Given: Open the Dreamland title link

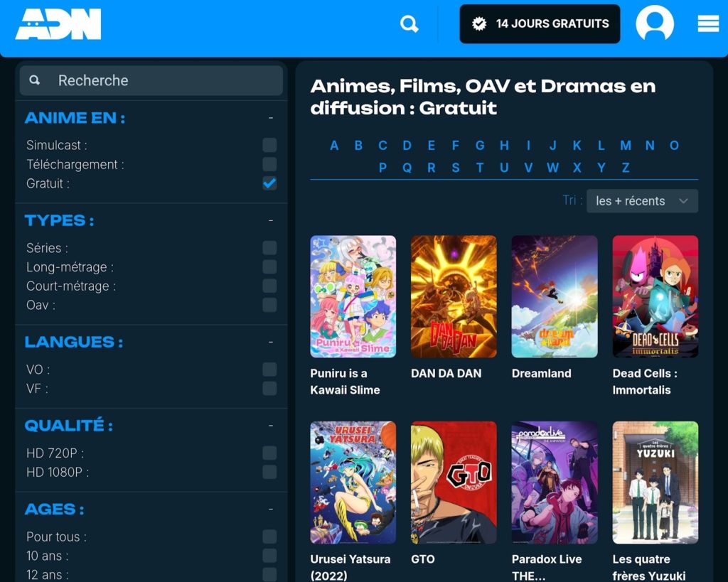Looking at the screenshot, I should click(x=541, y=373).
